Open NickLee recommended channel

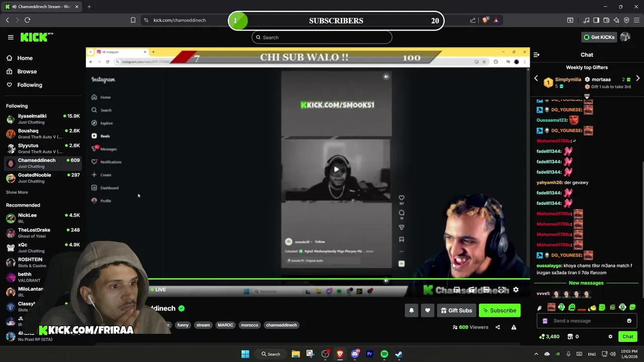pos(43,218)
